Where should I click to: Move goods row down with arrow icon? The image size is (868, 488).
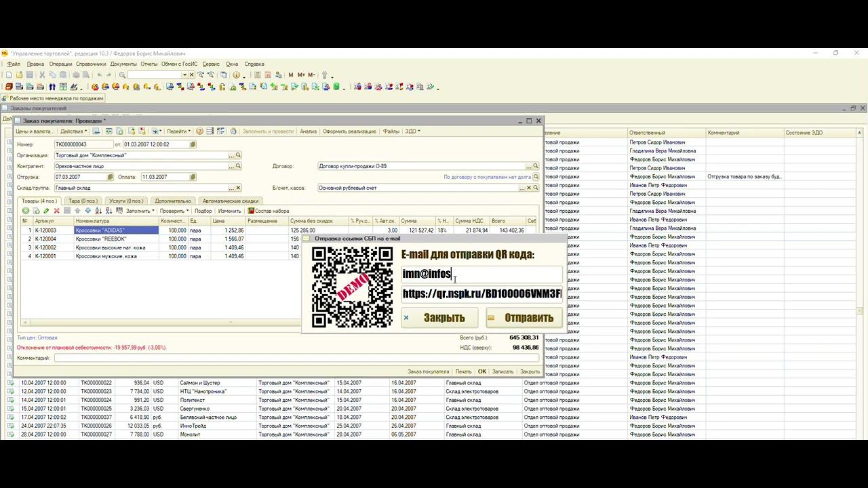click(87, 211)
